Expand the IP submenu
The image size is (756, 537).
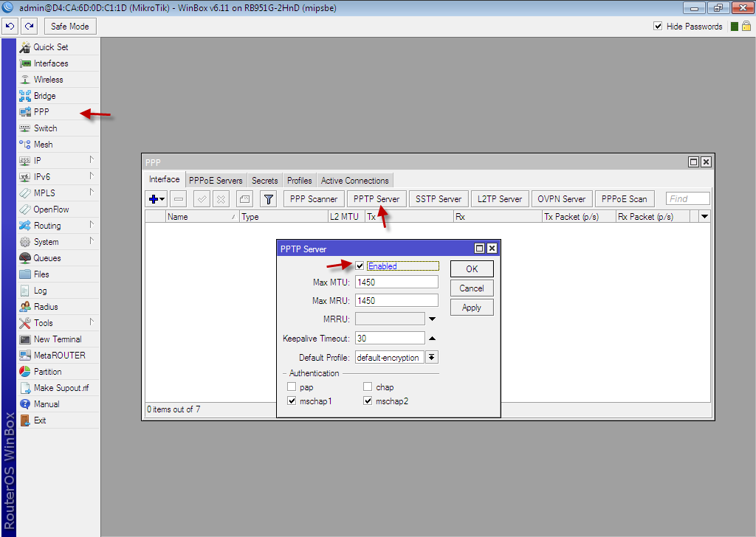(92, 159)
